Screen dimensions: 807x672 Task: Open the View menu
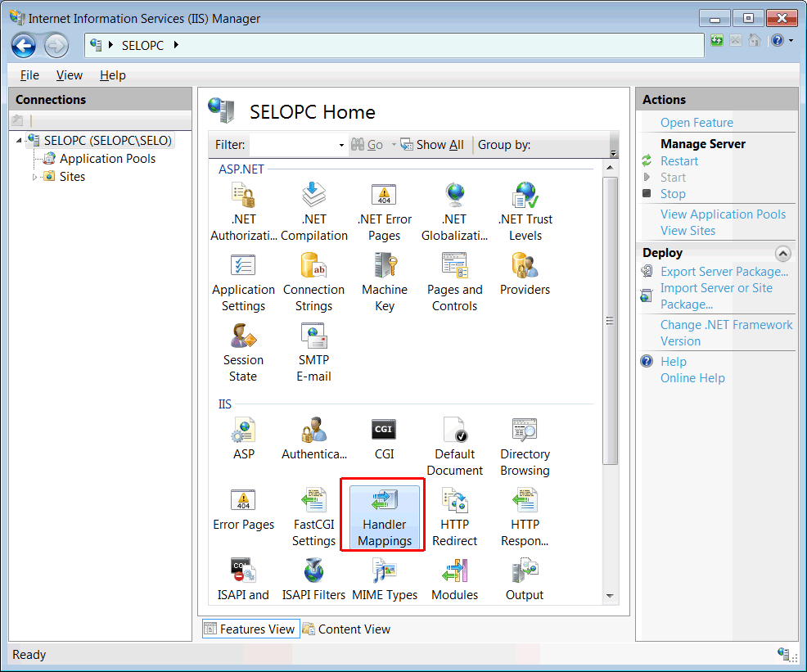[70, 75]
